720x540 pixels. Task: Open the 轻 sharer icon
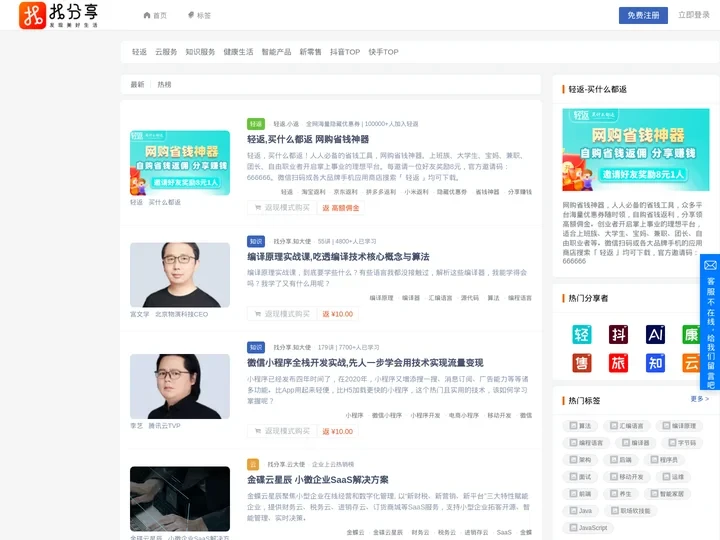(x=582, y=334)
